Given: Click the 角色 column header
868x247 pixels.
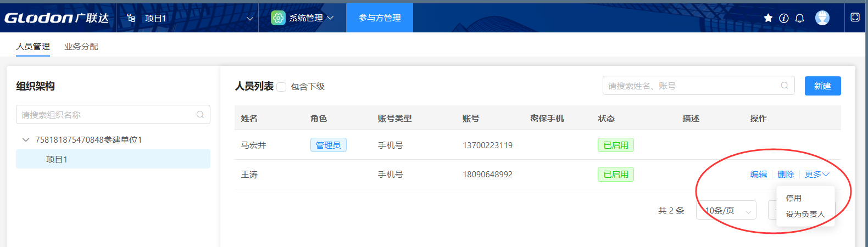Looking at the screenshot, I should point(319,118).
